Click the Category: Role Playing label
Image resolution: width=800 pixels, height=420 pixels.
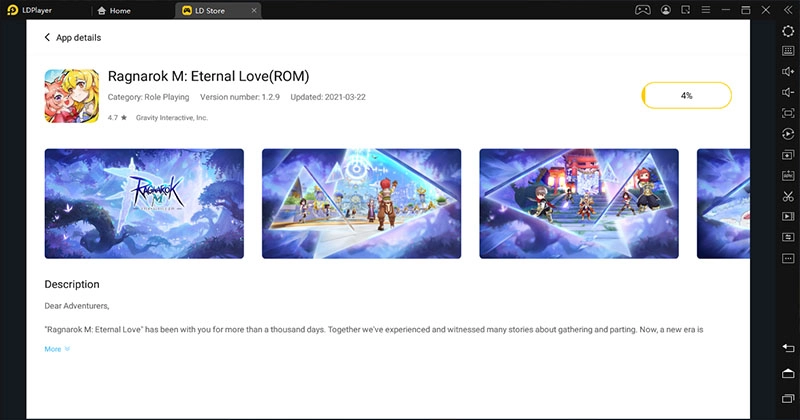tap(148, 97)
